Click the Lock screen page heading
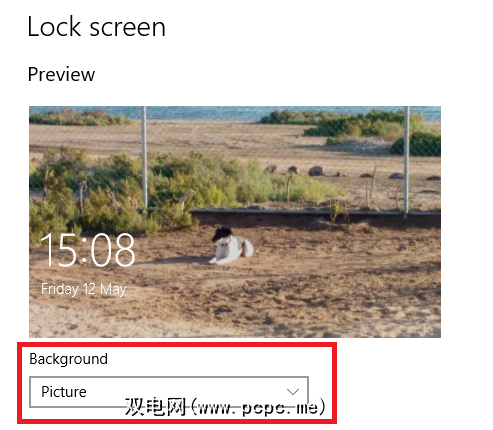The height and width of the screenshot is (430, 493). pyautogui.click(x=96, y=27)
